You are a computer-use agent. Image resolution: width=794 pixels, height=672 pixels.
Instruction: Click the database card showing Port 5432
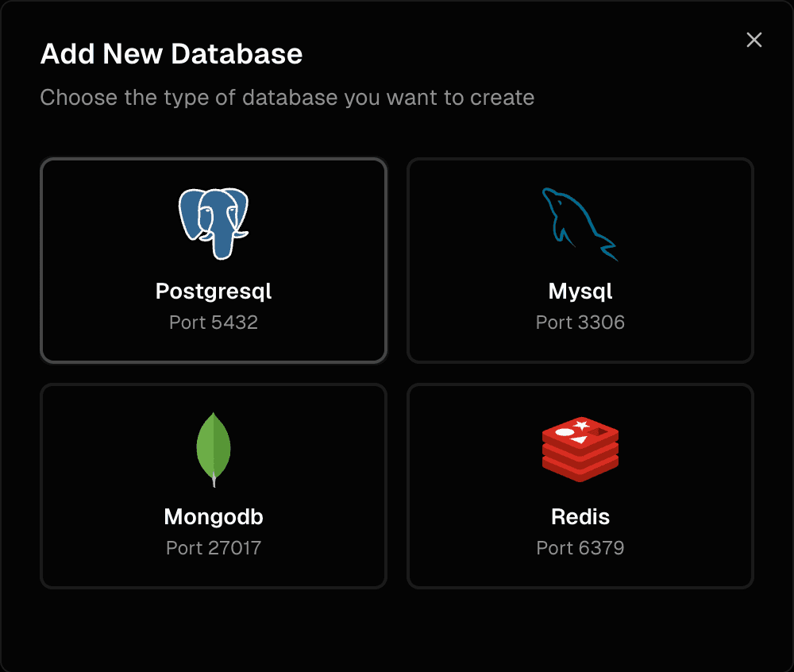click(x=213, y=261)
